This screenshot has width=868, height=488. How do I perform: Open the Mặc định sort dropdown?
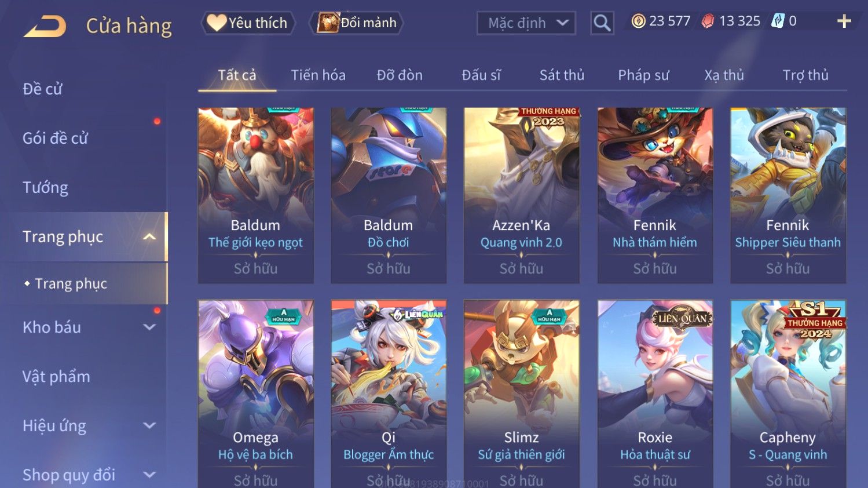526,23
